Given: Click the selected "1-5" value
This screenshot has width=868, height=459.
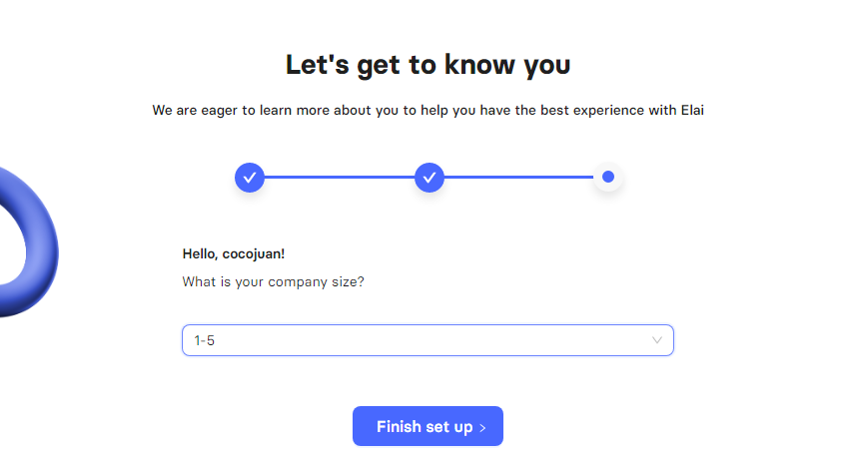Looking at the screenshot, I should [x=205, y=340].
